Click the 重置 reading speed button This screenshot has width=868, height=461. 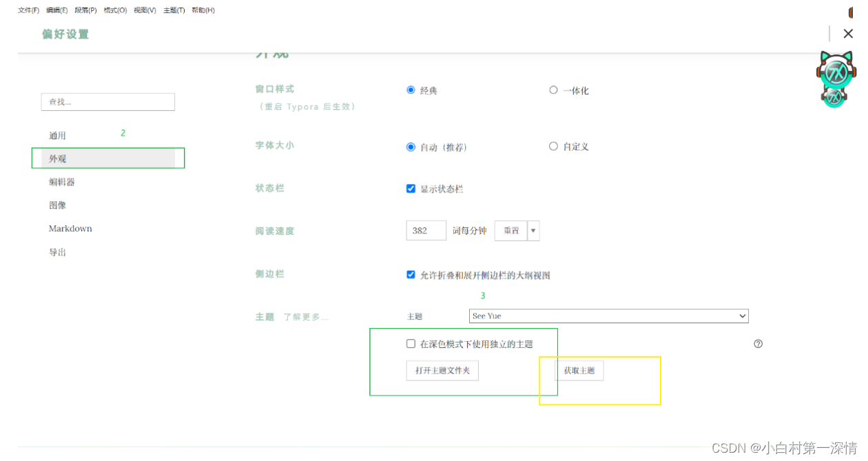(511, 231)
